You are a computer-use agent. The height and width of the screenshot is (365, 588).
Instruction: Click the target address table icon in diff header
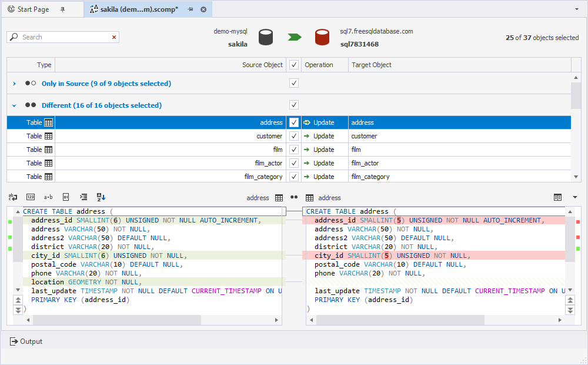pos(309,198)
